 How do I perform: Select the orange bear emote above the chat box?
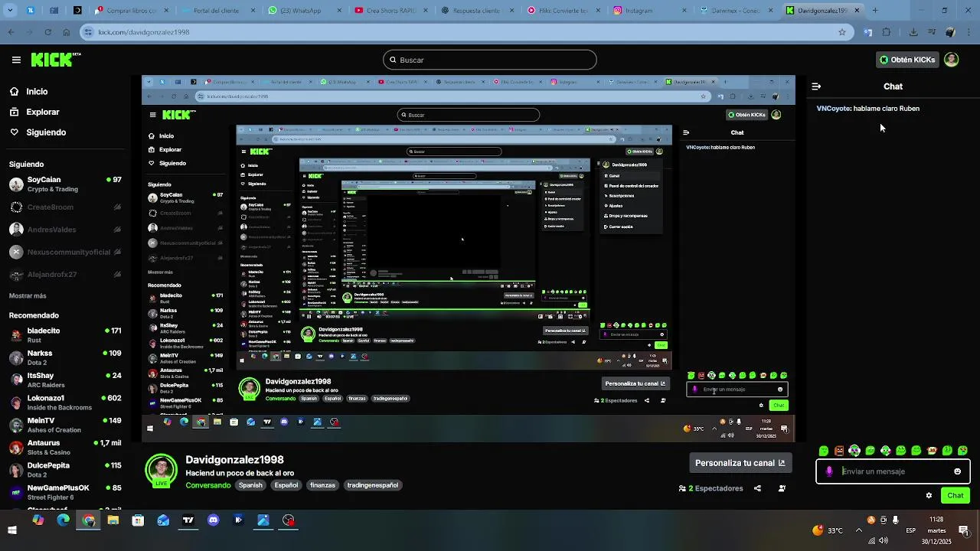point(839,451)
